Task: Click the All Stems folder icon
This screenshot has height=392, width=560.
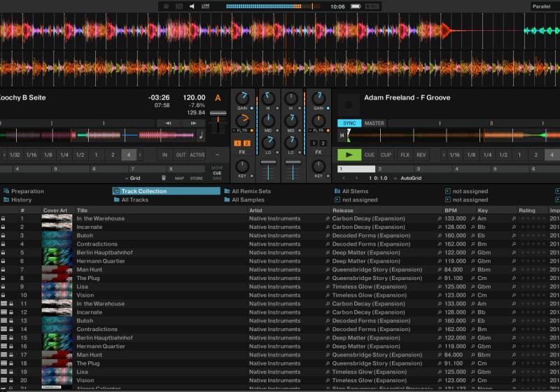Action: click(337, 191)
